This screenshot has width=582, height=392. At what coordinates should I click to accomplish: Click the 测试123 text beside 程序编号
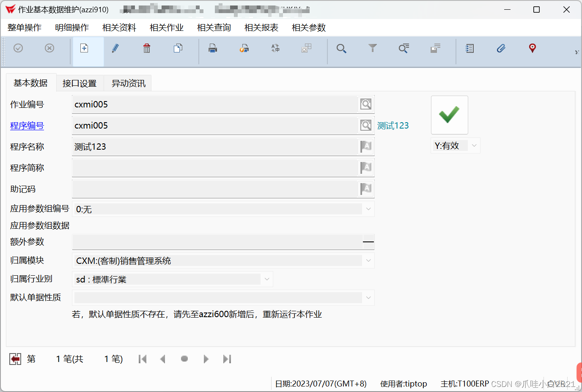click(393, 126)
